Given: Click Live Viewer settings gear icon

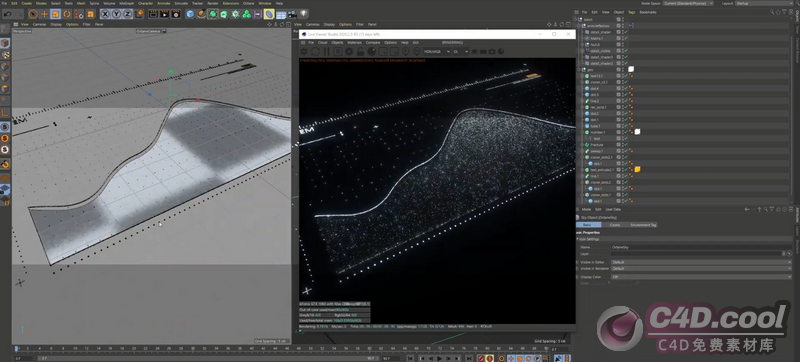Looking at the screenshot, I should click(x=304, y=51).
